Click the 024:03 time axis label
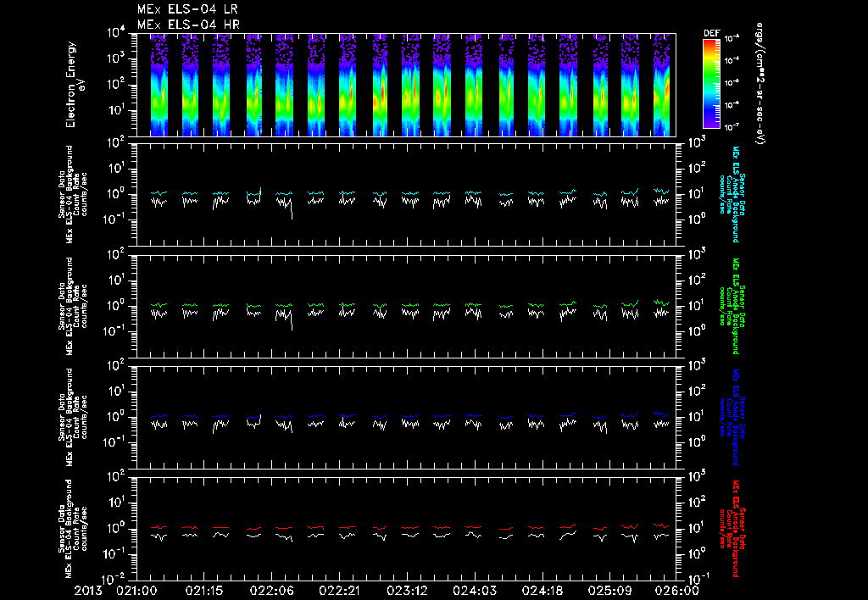The width and height of the screenshot is (868, 600). point(475,591)
